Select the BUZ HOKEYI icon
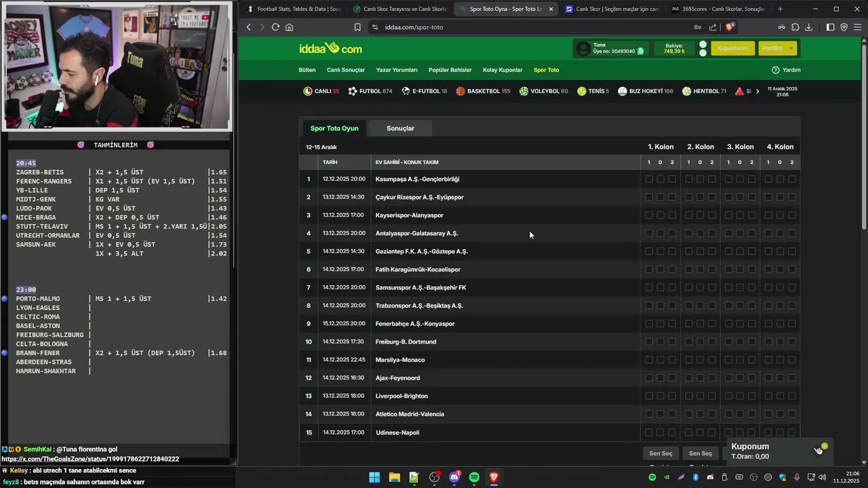868x488 pixels. tap(623, 91)
